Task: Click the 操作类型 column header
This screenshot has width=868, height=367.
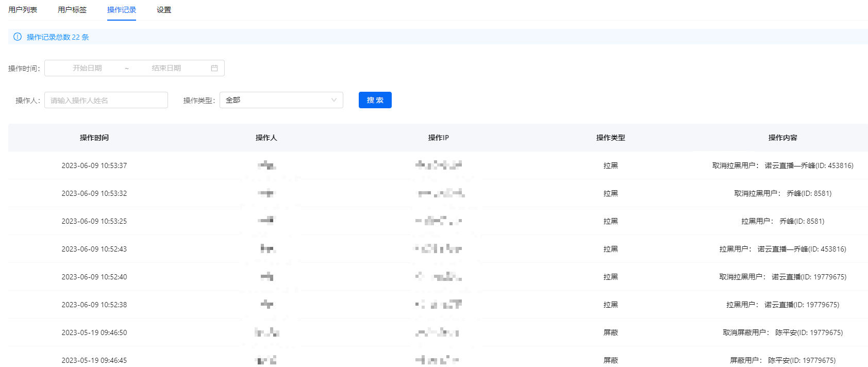Action: pyautogui.click(x=611, y=138)
